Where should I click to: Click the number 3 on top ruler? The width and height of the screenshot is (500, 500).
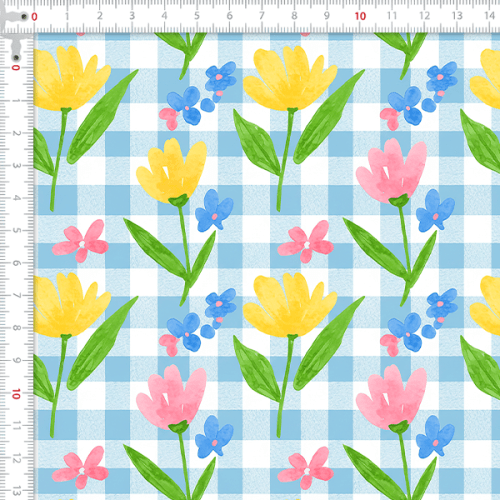132,16
